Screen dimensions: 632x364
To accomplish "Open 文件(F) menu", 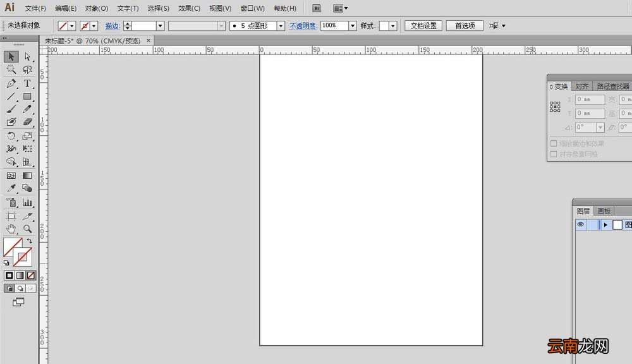I will point(35,8).
